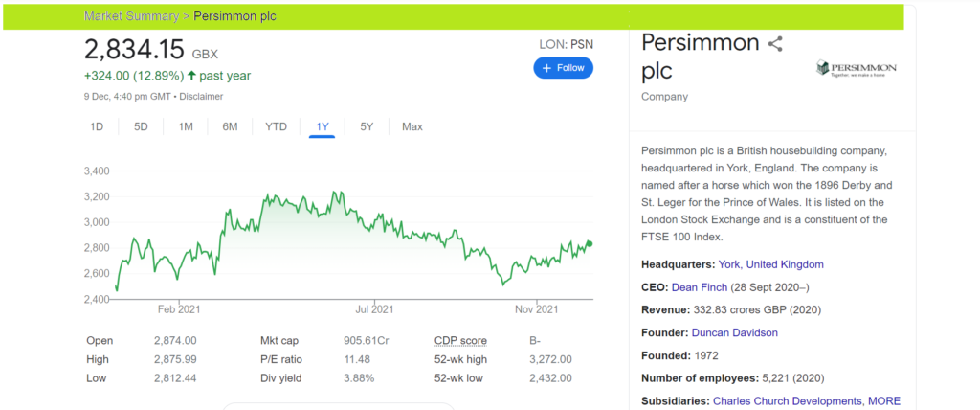The height and width of the screenshot is (410, 980).
Task: Open Charles Church Developments subsidiary link
Action: coord(787,400)
